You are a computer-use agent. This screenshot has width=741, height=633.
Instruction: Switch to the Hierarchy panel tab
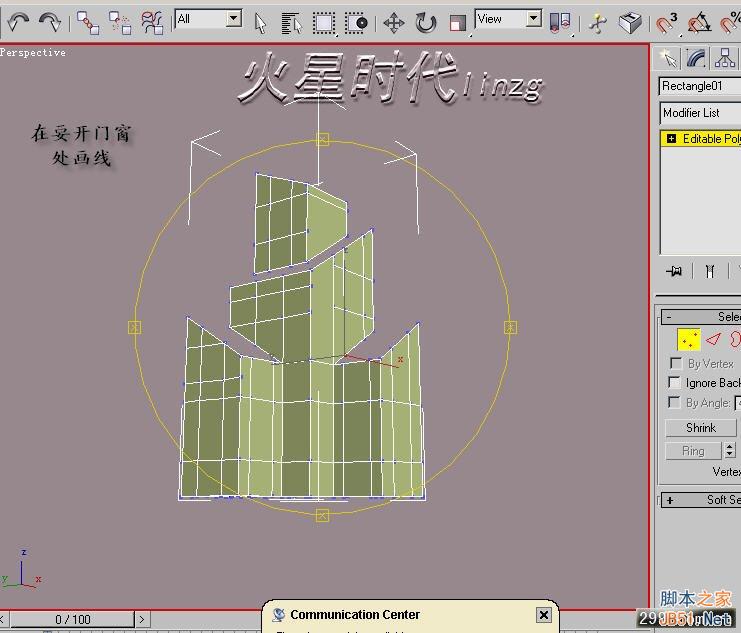pyautogui.click(x=724, y=58)
